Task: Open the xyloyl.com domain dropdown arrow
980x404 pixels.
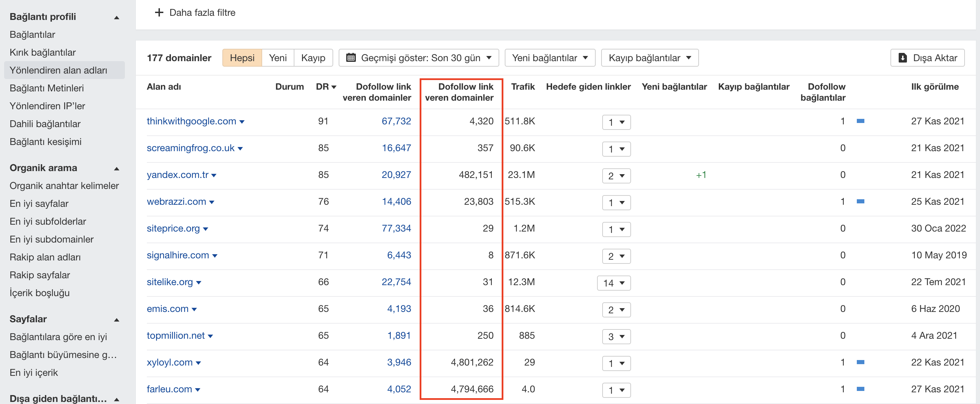Action: 198,363
